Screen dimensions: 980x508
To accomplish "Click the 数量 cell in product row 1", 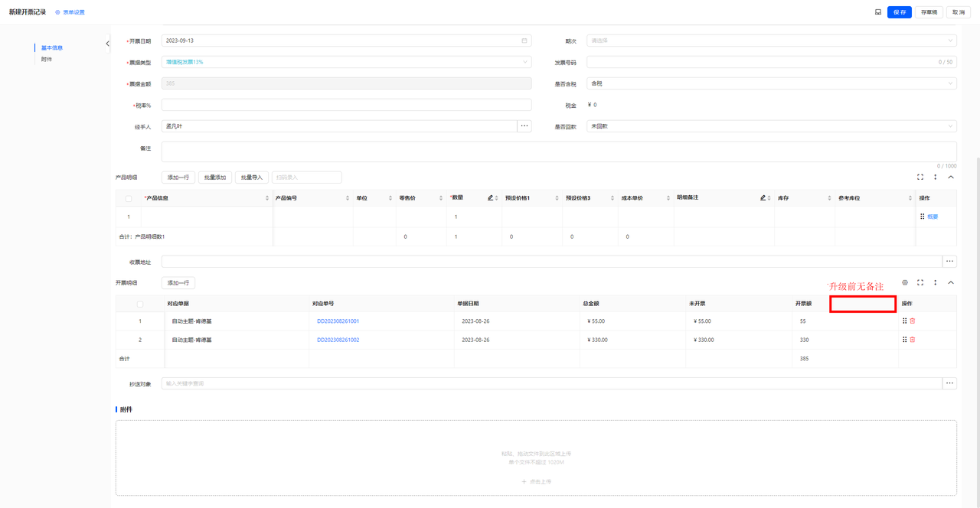I will pyautogui.click(x=474, y=217).
